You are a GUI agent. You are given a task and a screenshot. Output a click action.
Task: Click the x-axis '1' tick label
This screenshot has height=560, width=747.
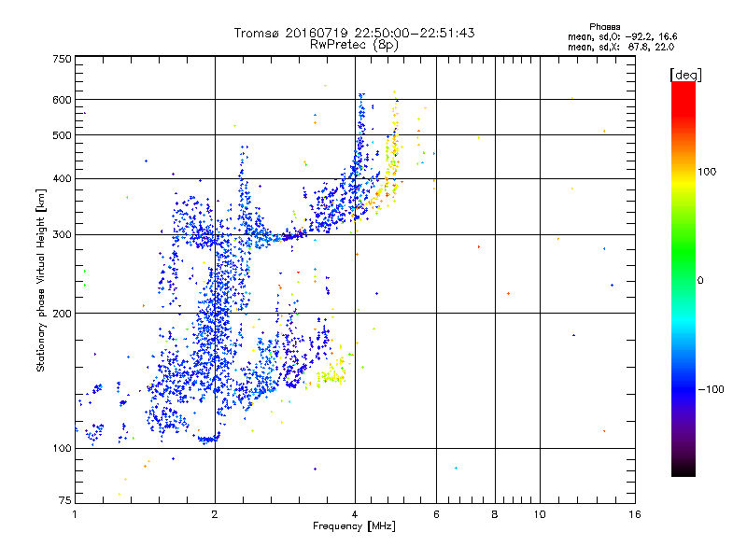click(x=75, y=514)
